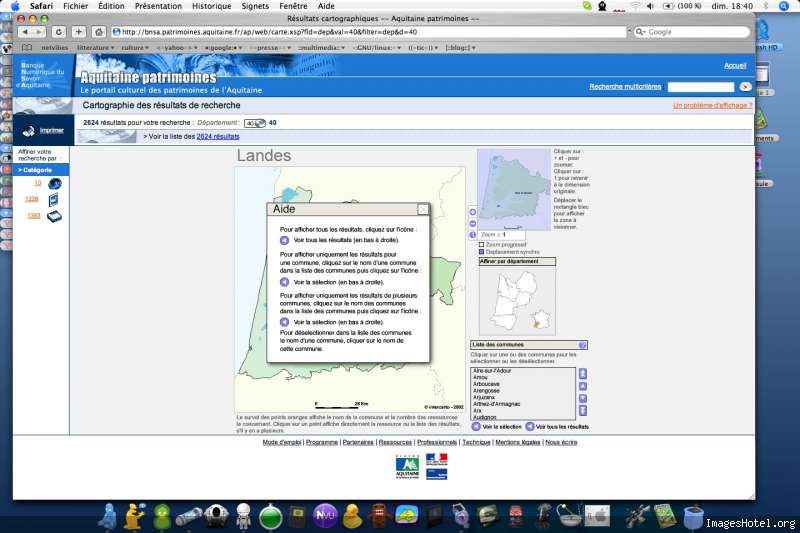
Task: Open the Présentation menu
Action: (158, 6)
